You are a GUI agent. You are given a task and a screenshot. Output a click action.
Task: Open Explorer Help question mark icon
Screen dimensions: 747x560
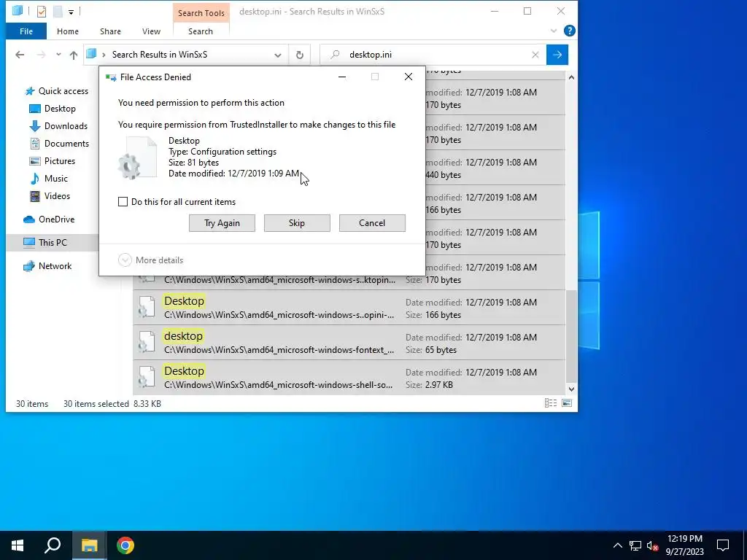[569, 31]
